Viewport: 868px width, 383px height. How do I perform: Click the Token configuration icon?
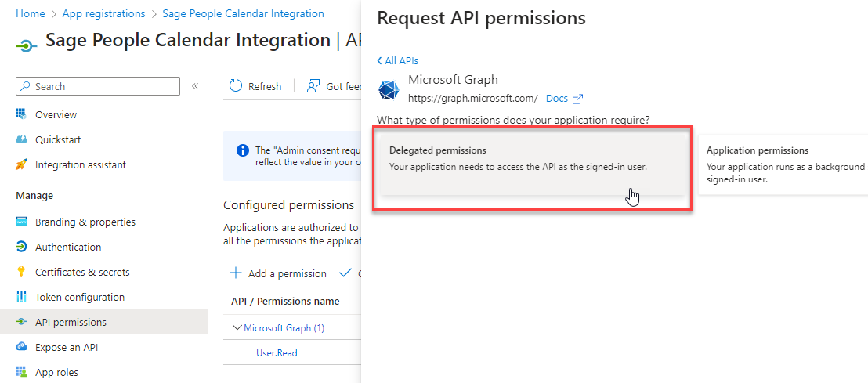click(21, 297)
